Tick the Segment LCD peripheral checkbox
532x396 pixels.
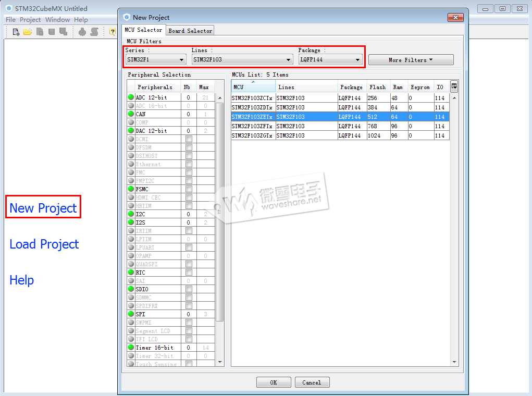(x=189, y=331)
